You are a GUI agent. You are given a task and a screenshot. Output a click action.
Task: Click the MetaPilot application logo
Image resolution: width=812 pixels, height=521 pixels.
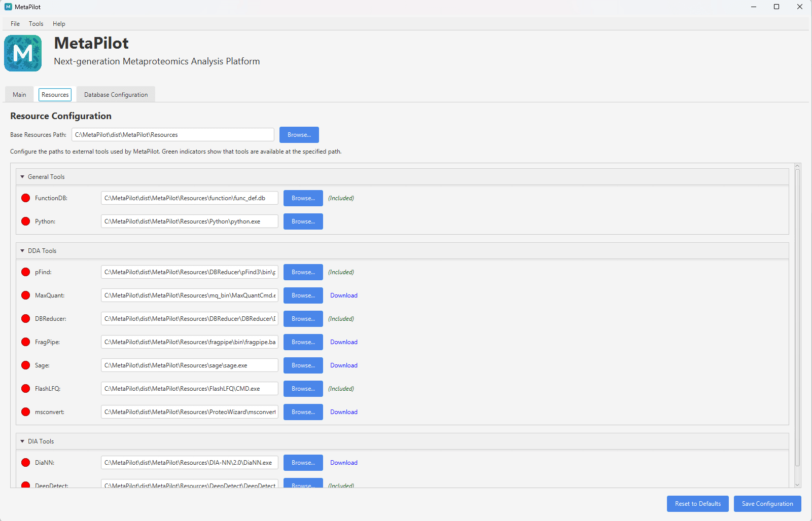[x=23, y=53]
